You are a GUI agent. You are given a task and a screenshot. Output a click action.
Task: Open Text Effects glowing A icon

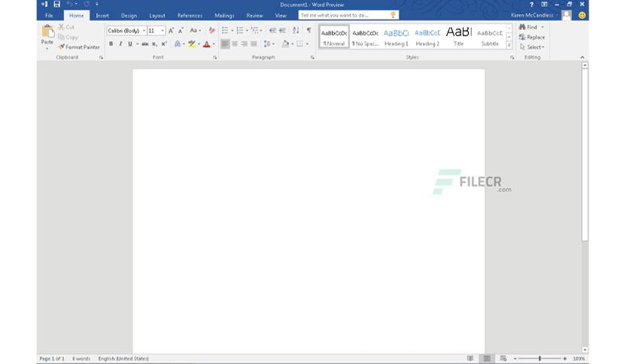178,44
